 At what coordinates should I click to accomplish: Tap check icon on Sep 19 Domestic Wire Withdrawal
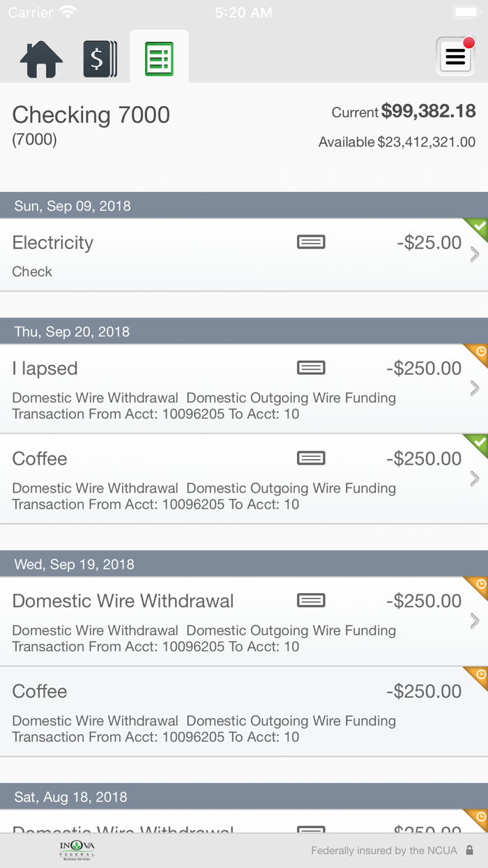pyautogui.click(x=311, y=601)
